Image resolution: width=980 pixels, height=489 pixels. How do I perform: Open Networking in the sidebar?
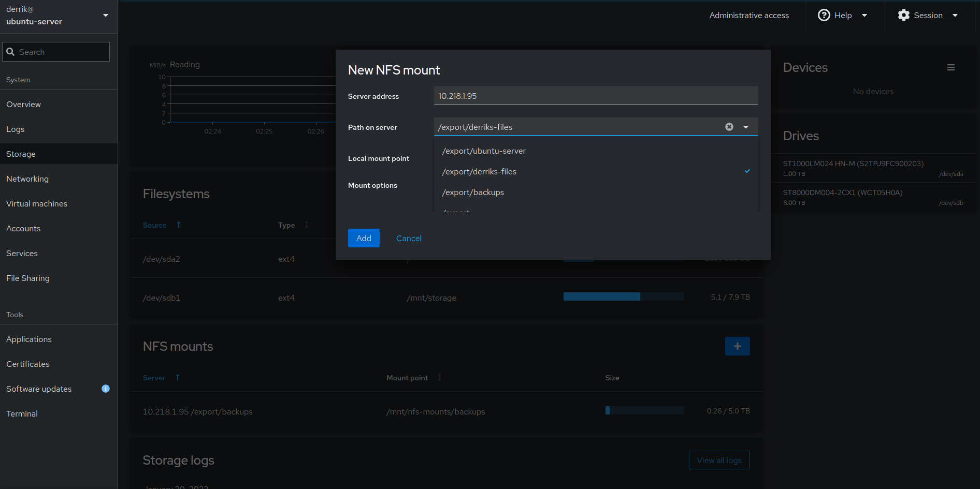(x=27, y=179)
